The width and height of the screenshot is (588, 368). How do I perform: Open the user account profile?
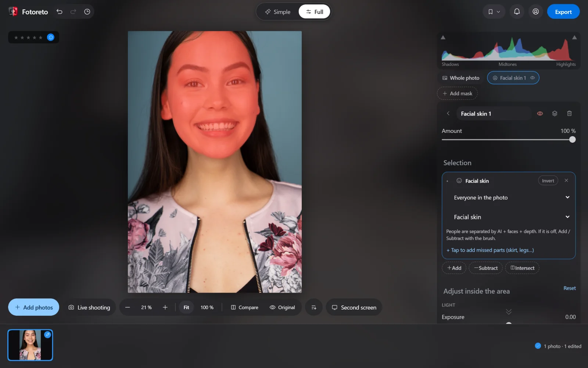pyautogui.click(x=536, y=12)
